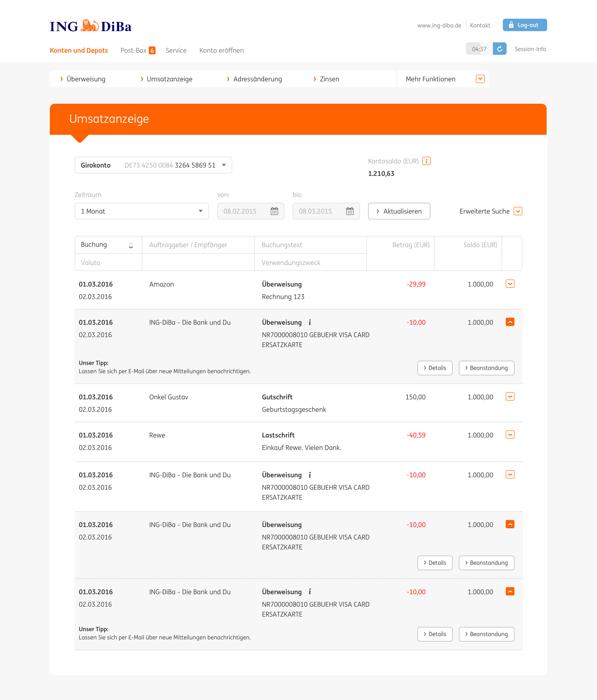This screenshot has width=597, height=700.
Task: Click the Kontosaldo info icon
Action: [x=426, y=161]
